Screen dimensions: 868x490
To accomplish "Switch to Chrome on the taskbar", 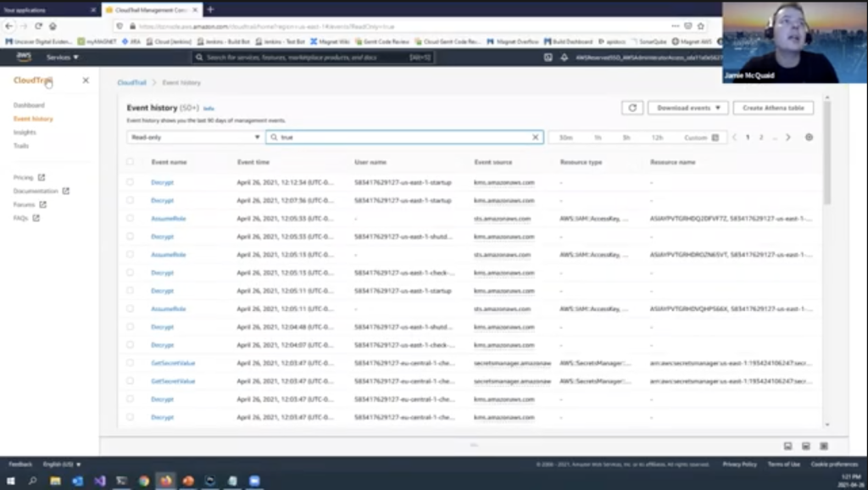I will coord(144,481).
